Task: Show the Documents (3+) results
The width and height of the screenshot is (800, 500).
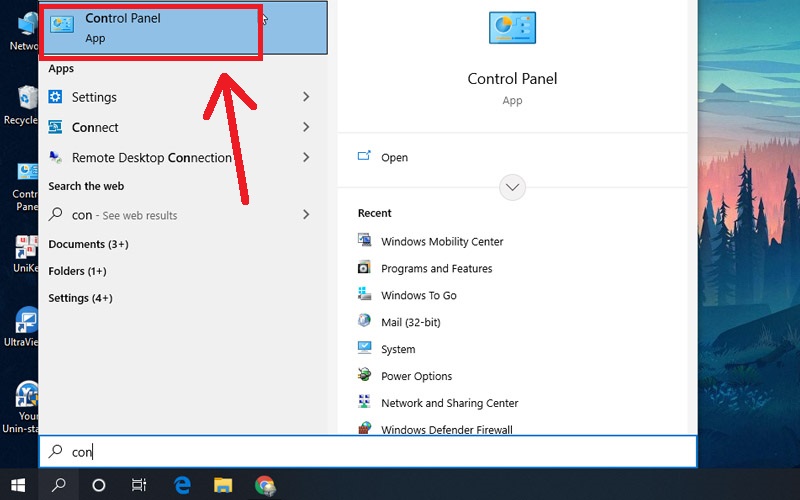Action: click(88, 244)
